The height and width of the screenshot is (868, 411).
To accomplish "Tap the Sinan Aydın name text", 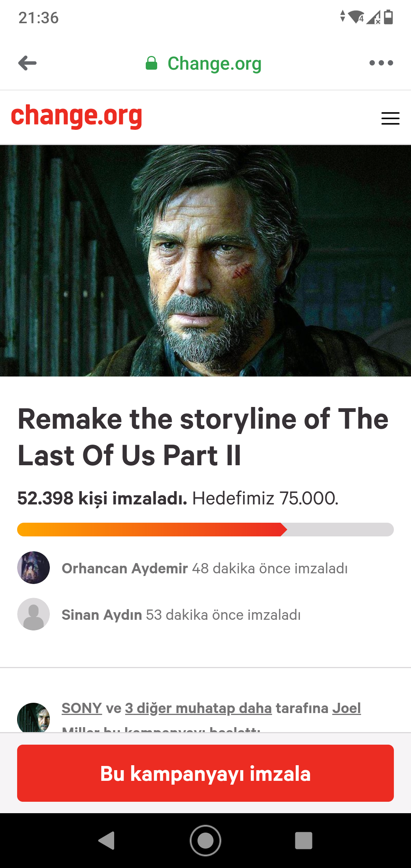I will point(102,615).
